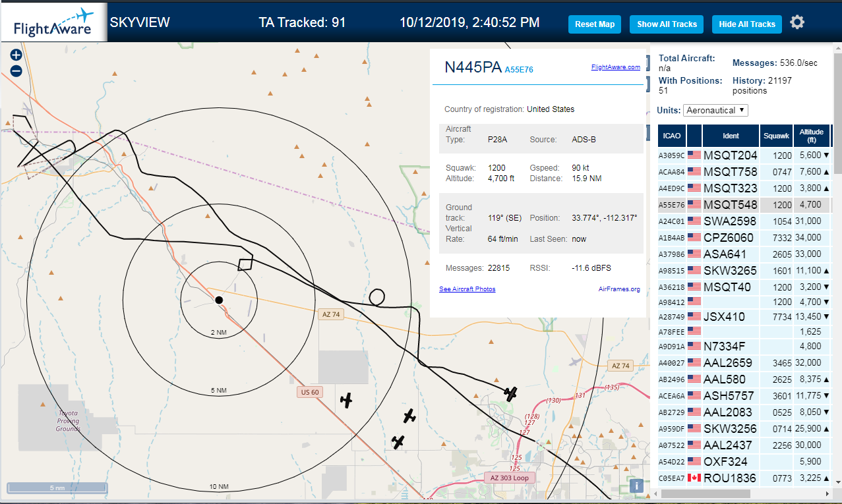Select the SKW3265 row
Image resolution: width=842 pixels, height=504 pixels.
(x=744, y=271)
